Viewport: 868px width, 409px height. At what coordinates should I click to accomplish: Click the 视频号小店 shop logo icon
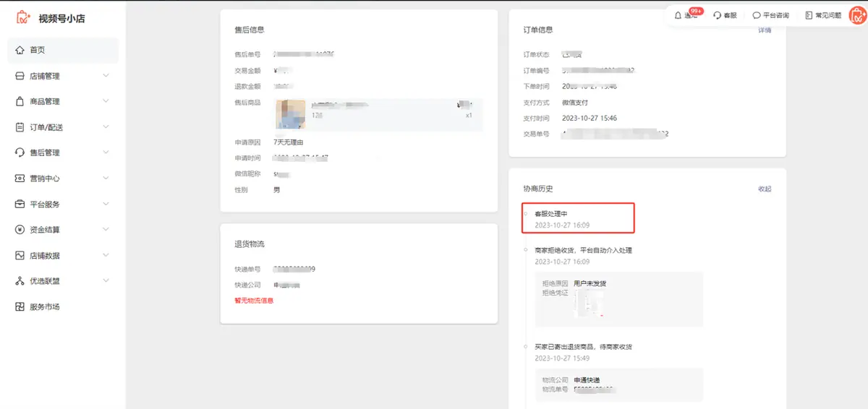point(24,18)
